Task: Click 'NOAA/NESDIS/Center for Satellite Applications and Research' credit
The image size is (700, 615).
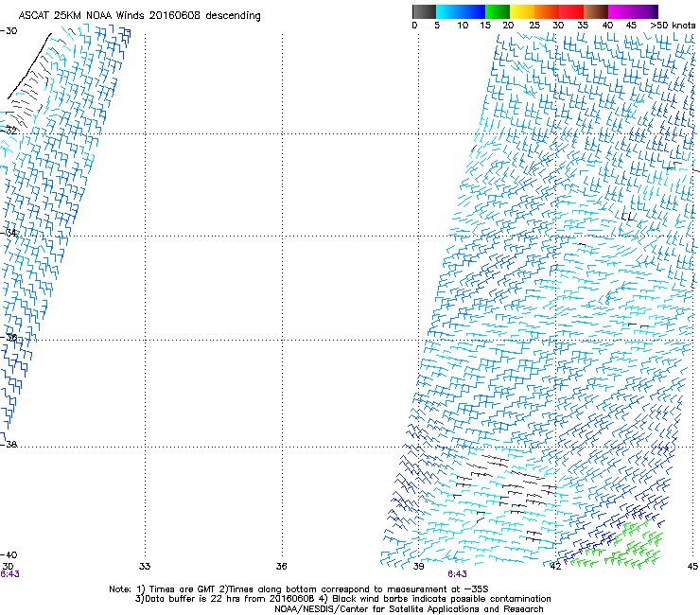Action: coord(409,609)
